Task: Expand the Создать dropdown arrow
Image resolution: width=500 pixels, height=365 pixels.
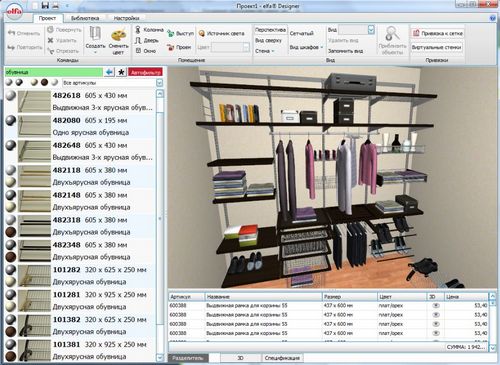Action: tap(95, 53)
